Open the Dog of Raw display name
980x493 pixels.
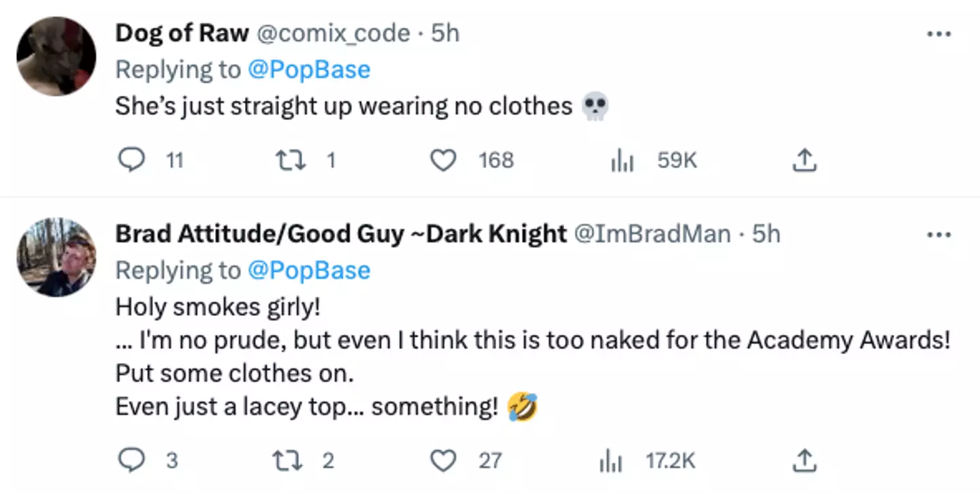tap(182, 33)
